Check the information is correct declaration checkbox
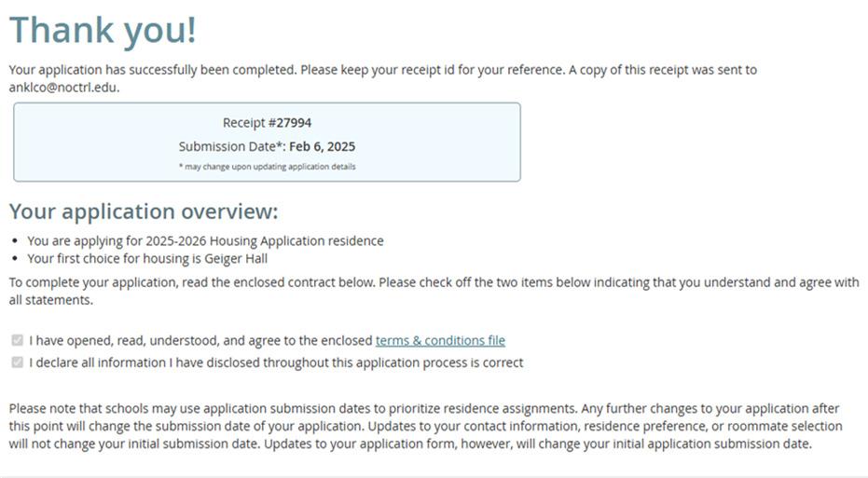868x478 pixels. point(17,362)
